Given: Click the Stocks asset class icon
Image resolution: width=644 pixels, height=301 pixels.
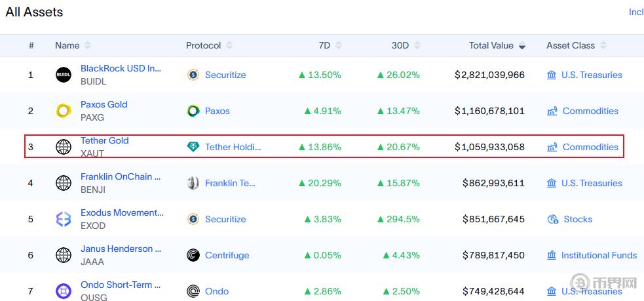Looking at the screenshot, I should [552, 219].
